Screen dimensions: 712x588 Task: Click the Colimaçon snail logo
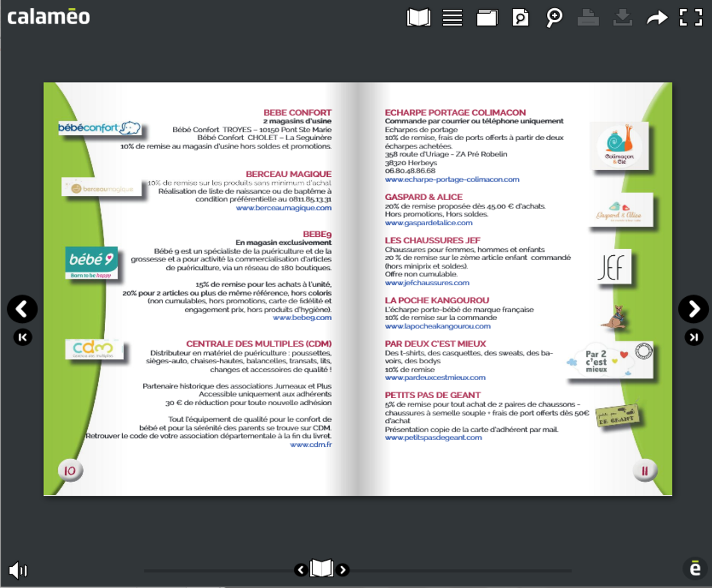click(619, 145)
